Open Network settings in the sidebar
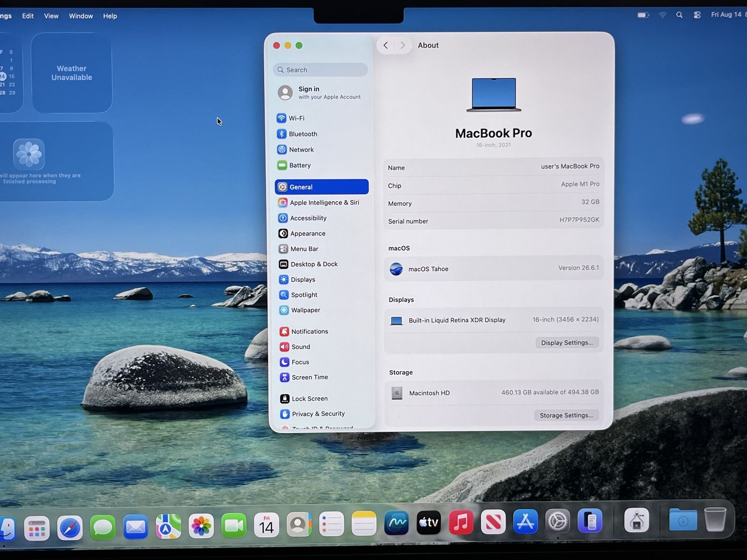This screenshot has width=747, height=560. pyautogui.click(x=322, y=150)
